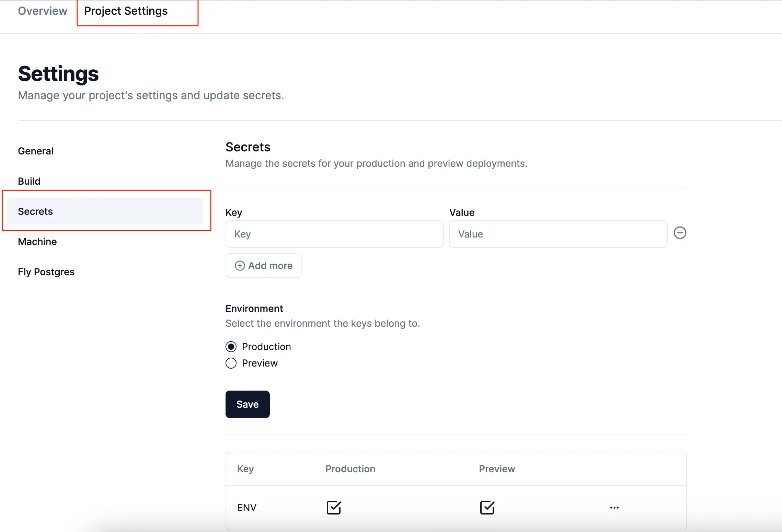Open the Fly Postgres settings section
Viewport: 782px width, 532px height.
click(46, 271)
